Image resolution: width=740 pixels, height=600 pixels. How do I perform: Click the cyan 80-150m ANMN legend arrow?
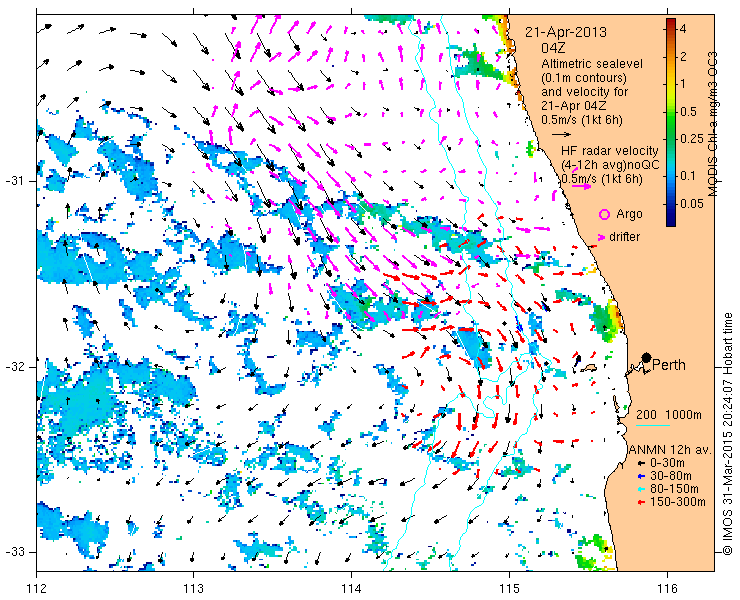click(640, 489)
